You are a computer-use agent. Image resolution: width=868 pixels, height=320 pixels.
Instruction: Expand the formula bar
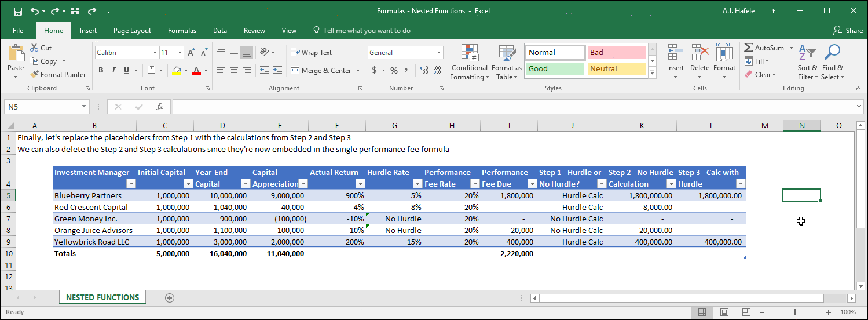(859, 107)
